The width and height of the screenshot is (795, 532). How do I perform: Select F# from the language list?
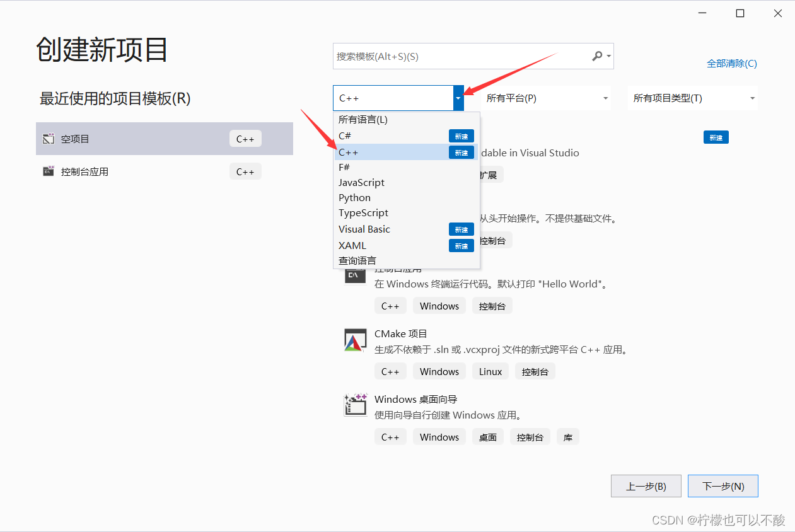coord(344,167)
